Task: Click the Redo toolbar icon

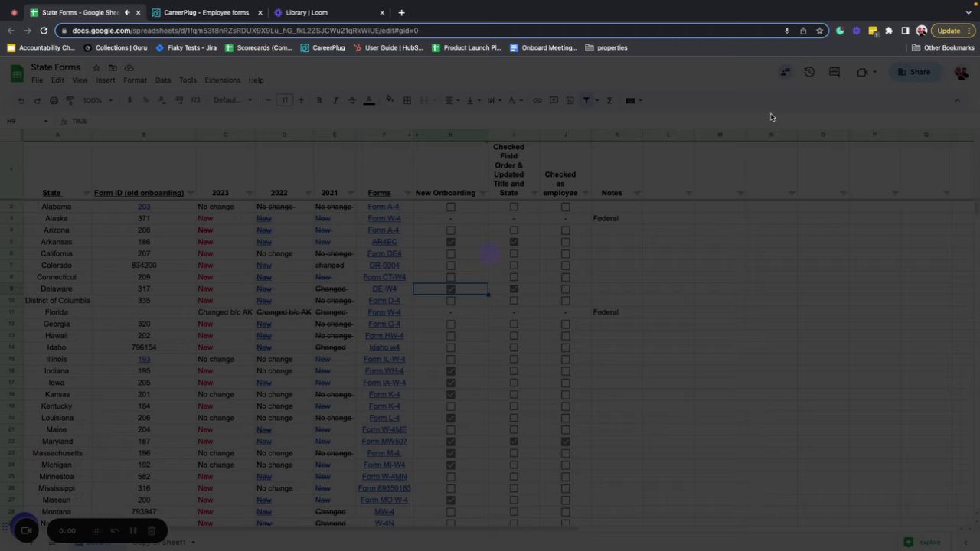Action: click(x=37, y=100)
